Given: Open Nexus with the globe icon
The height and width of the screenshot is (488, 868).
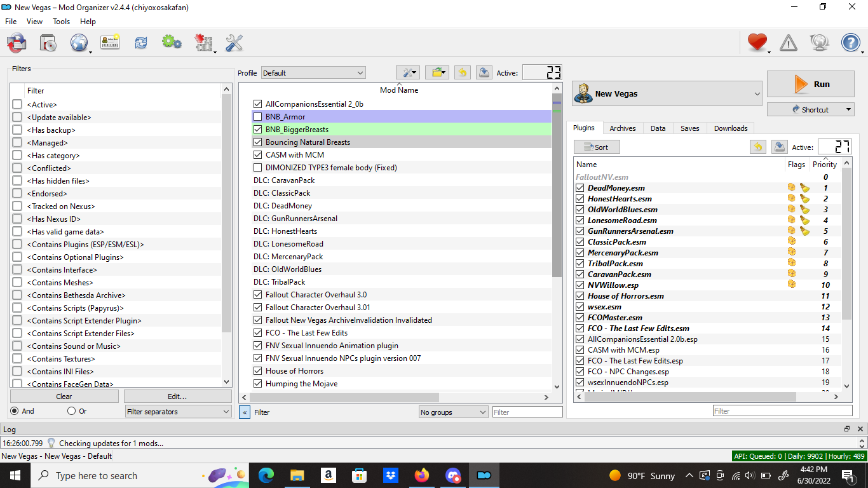Looking at the screenshot, I should (79, 43).
